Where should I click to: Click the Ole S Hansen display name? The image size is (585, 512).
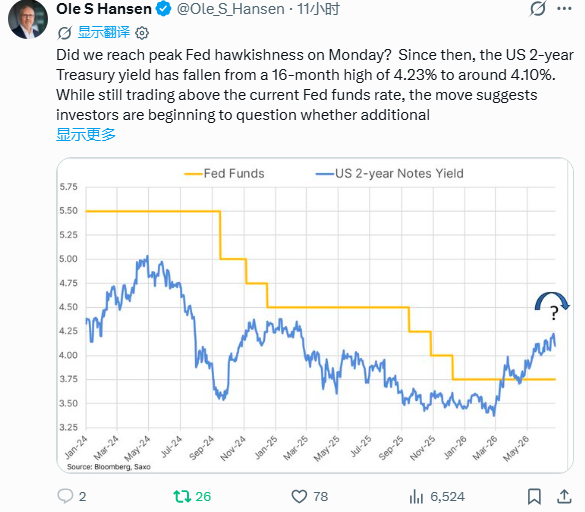tap(104, 9)
